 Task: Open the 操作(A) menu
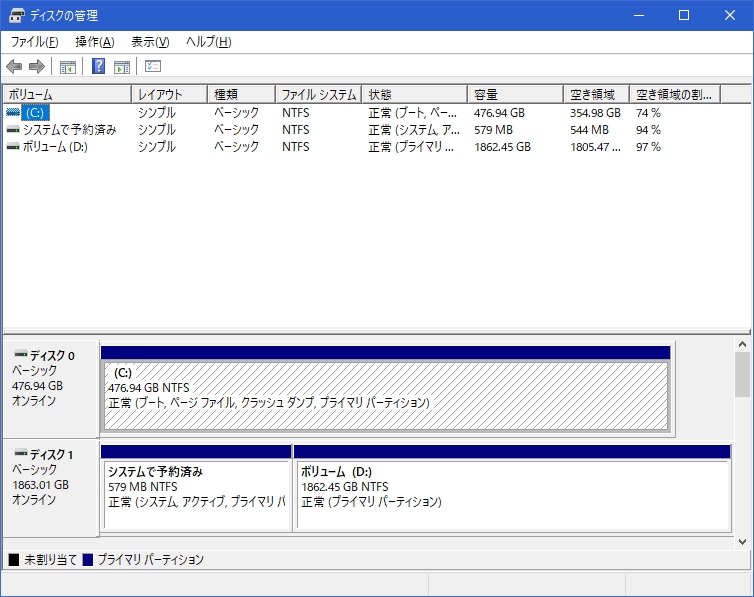coord(95,42)
